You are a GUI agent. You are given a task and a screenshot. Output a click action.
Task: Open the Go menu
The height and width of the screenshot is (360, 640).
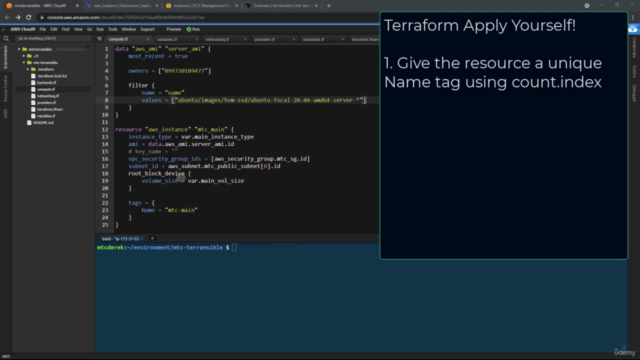[x=89, y=29]
